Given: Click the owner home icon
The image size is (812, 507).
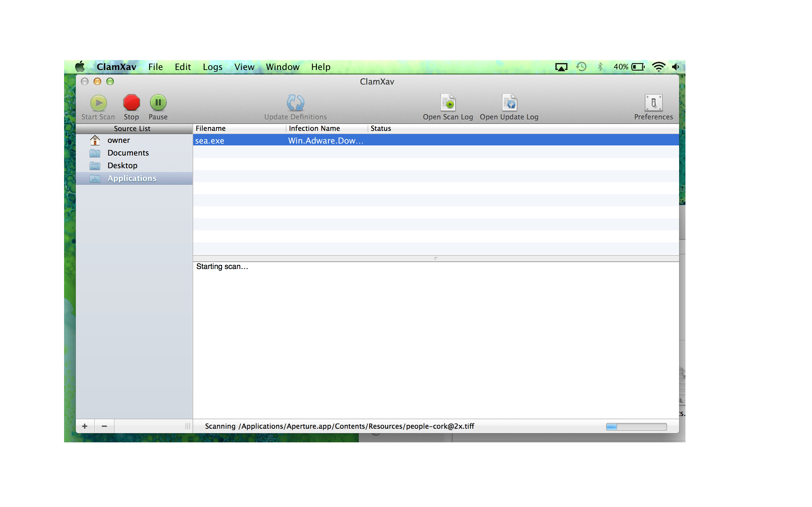Looking at the screenshot, I should [95, 140].
